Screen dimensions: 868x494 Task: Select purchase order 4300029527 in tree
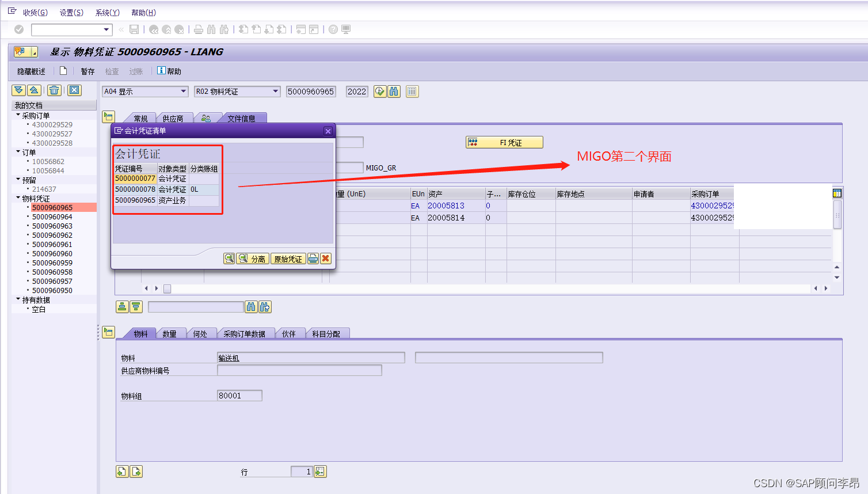click(52, 134)
